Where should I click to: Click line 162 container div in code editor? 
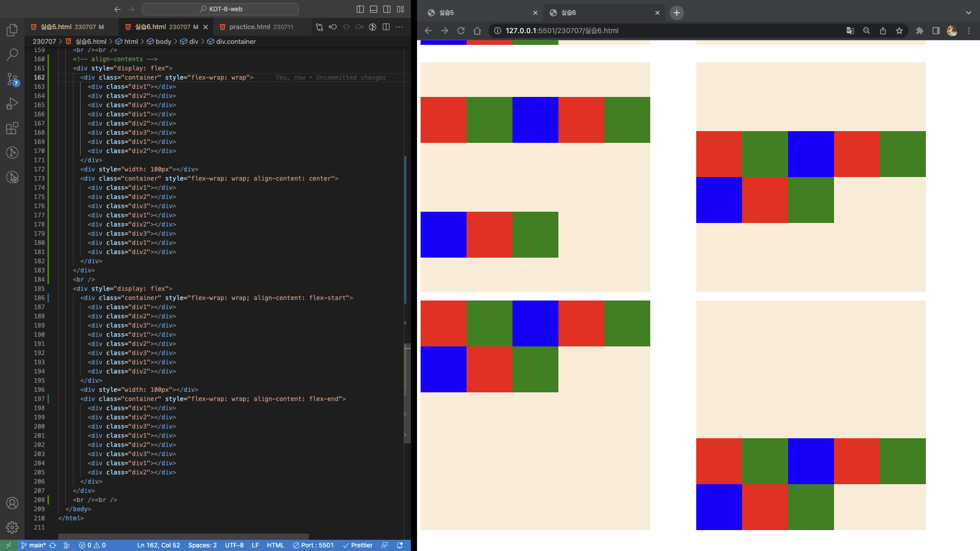point(167,78)
